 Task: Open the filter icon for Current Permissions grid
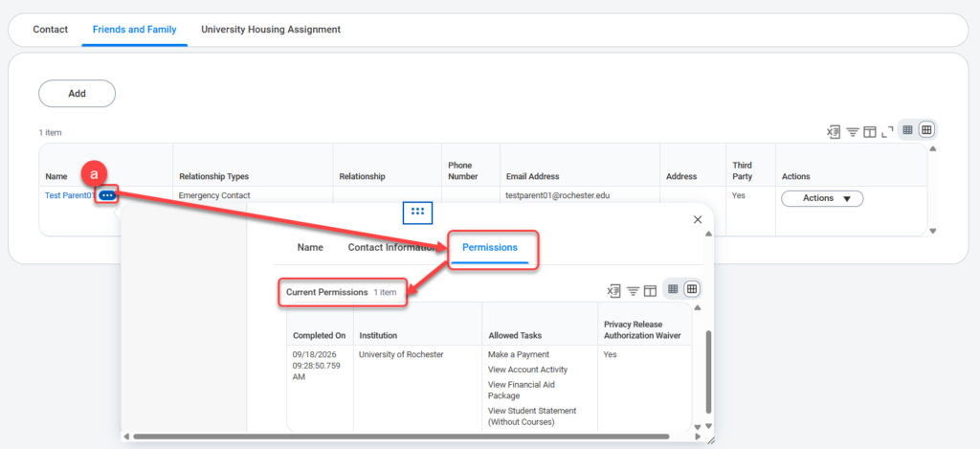(x=634, y=291)
